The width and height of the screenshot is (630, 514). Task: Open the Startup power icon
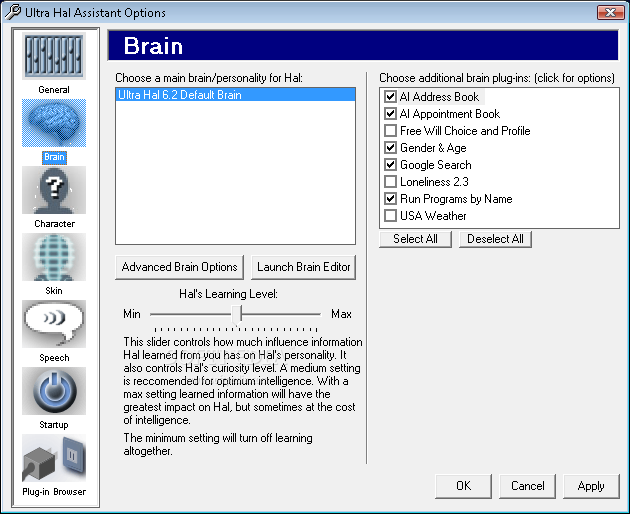point(54,391)
